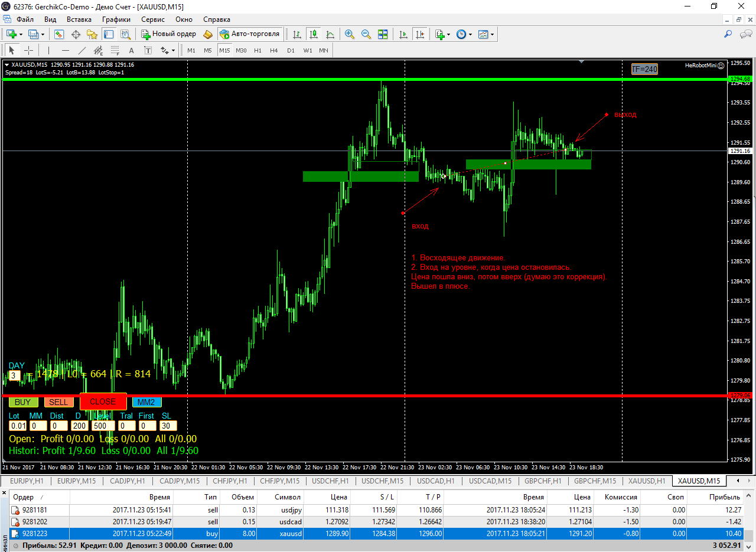Enable chart auto scroll
756x552 pixels.
(403, 34)
